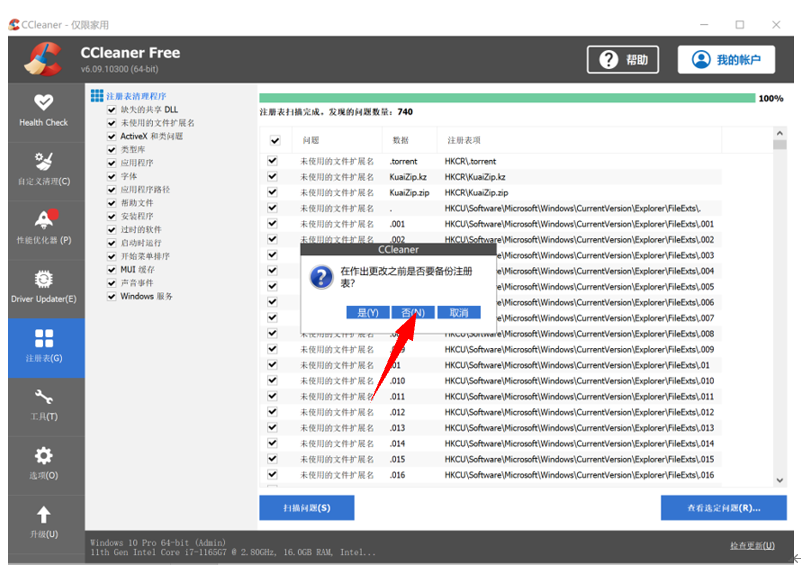This screenshot has height=567, width=801.
Task: Click Cancel (取消) in the dialog
Action: tap(459, 313)
